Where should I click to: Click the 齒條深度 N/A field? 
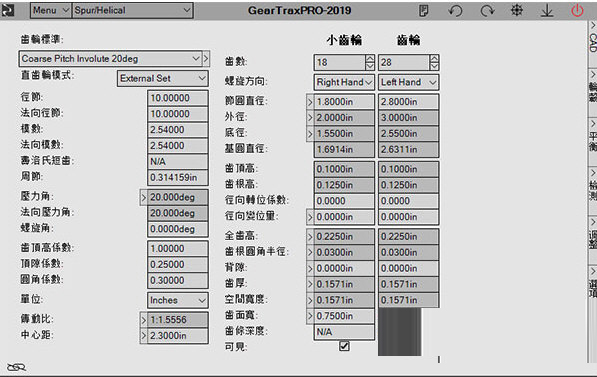click(344, 332)
